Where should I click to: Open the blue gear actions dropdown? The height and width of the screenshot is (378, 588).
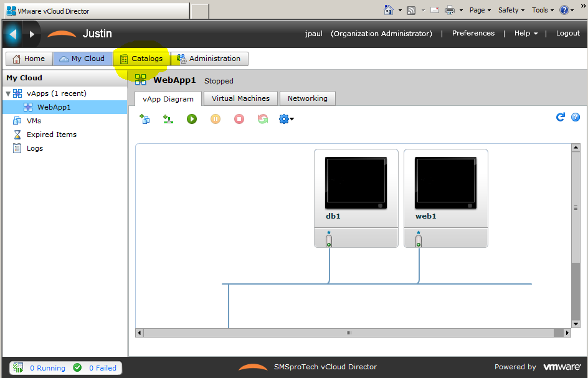point(286,119)
